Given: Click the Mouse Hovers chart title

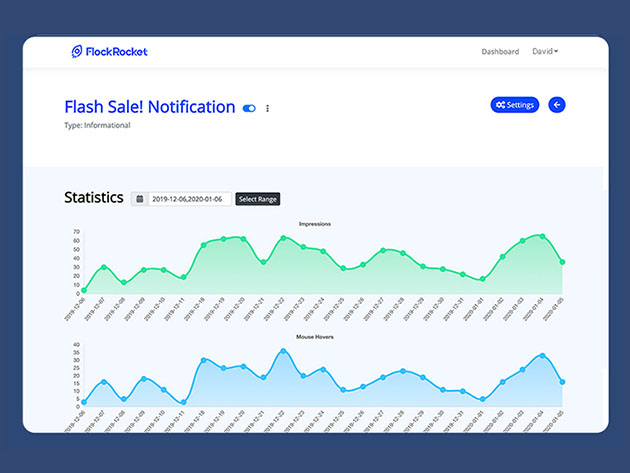Looking at the screenshot, I should click(314, 337).
